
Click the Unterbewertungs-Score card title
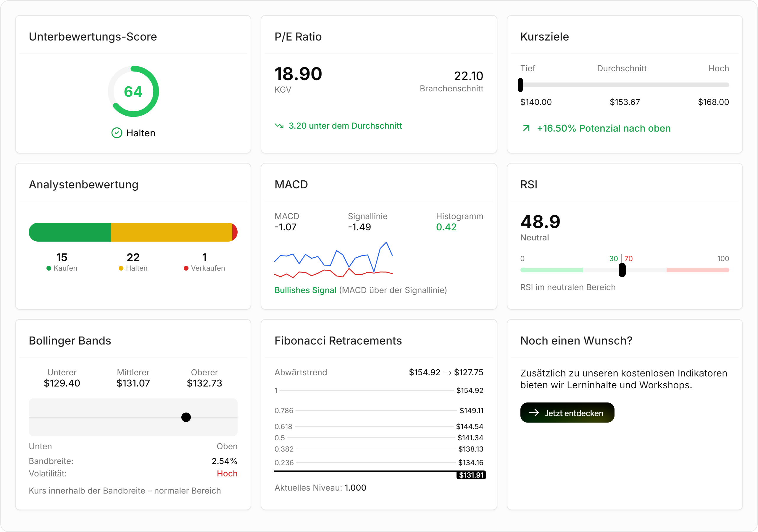[93, 37]
